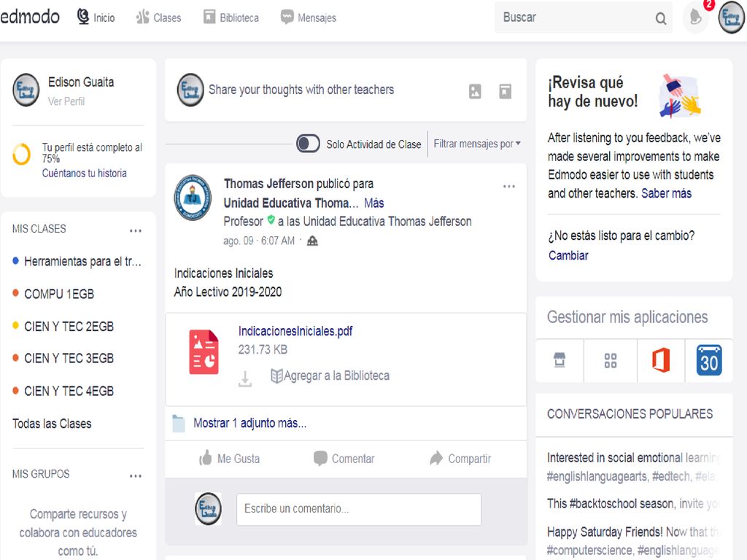The height and width of the screenshot is (560, 747).
Task: Click Compartir on the post
Action: tap(460, 459)
